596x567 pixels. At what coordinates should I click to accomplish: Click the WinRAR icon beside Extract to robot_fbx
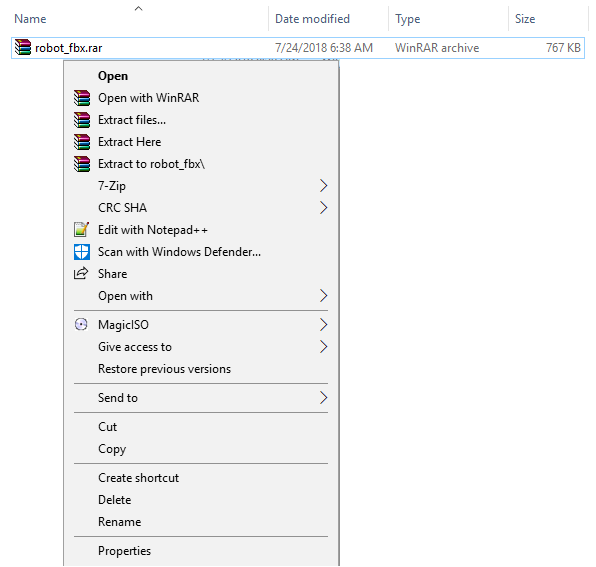(82, 164)
